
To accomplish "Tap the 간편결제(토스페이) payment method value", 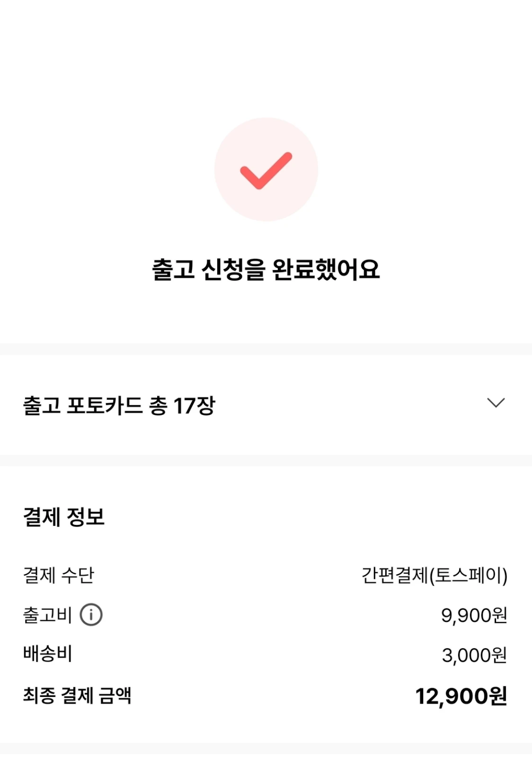I will point(434,575).
